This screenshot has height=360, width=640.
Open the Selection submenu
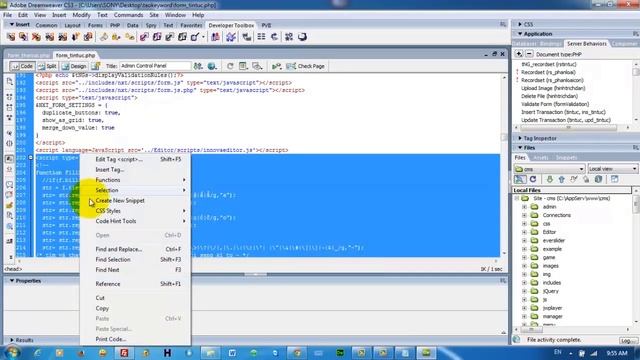(x=135, y=190)
